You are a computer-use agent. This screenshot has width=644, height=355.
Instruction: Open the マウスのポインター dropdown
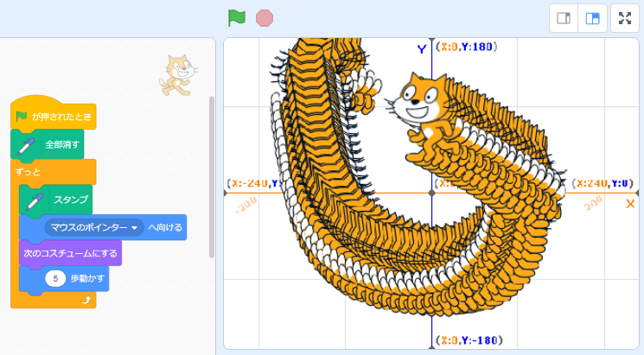(94, 227)
